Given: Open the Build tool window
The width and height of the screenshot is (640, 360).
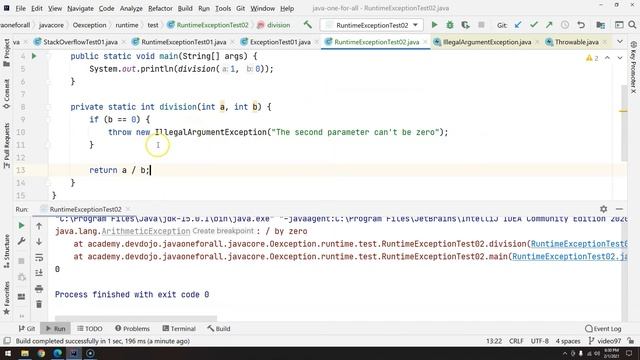Looking at the screenshot, I should point(219,329).
